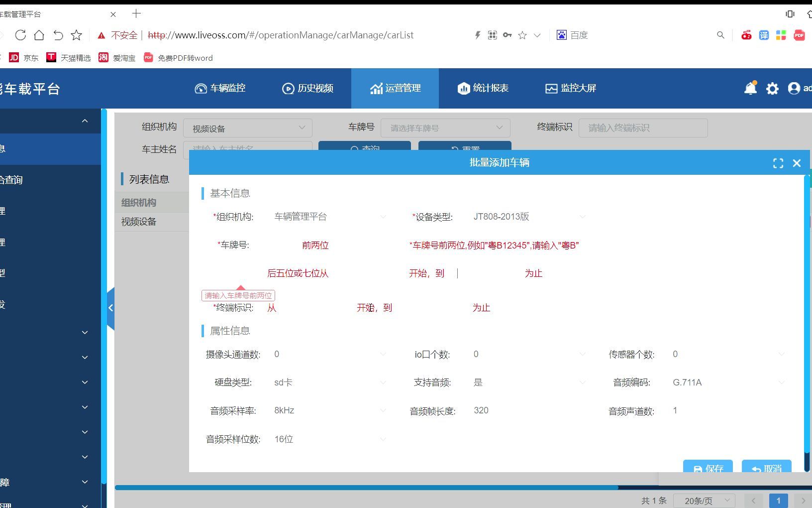
Task: Open the 视频设备 organization filter dropdown
Action: [248, 128]
